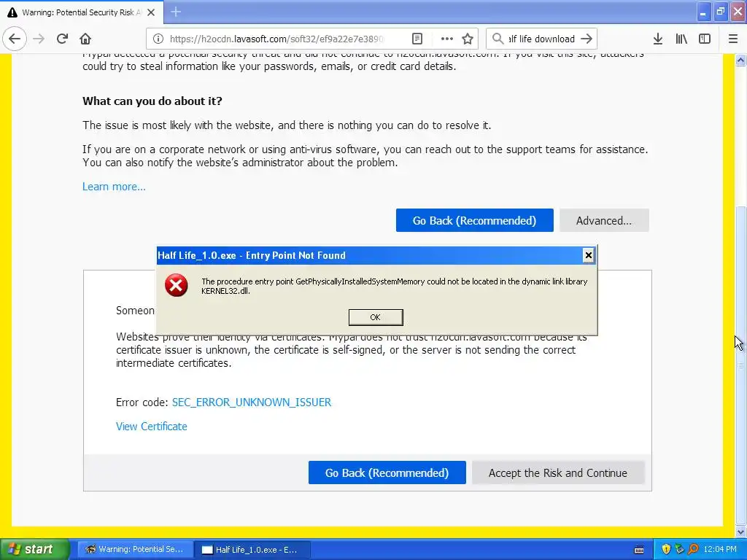Show the sidebars toggle icon
The height and width of the screenshot is (560, 747).
point(705,39)
